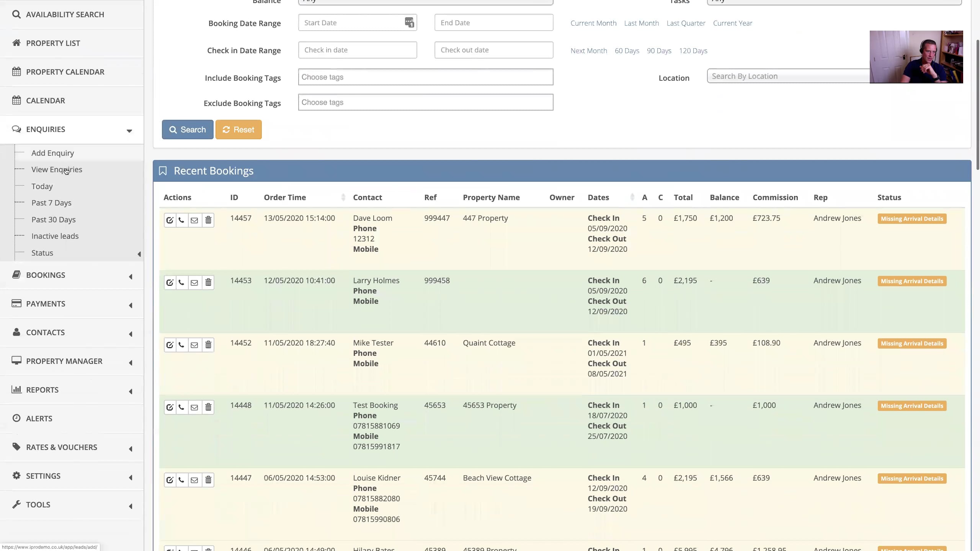Open the Settings section in the sidebar

[43, 476]
